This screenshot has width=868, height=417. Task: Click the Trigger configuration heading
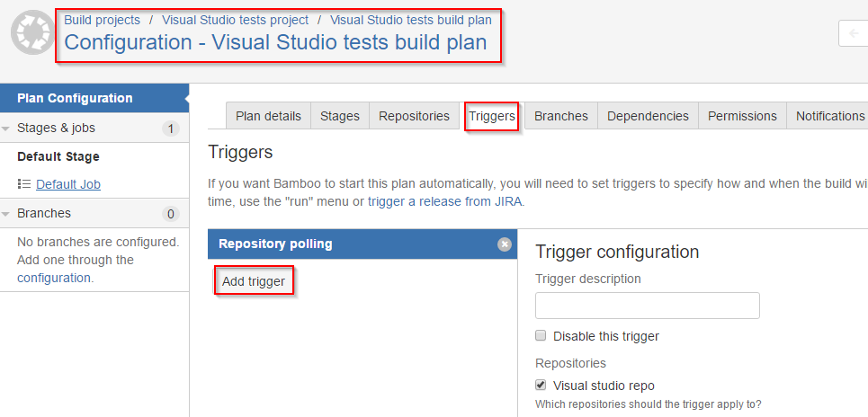pos(617,252)
